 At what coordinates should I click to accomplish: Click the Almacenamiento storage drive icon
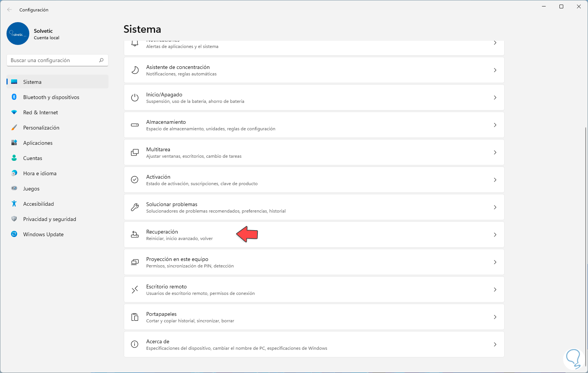tap(135, 125)
